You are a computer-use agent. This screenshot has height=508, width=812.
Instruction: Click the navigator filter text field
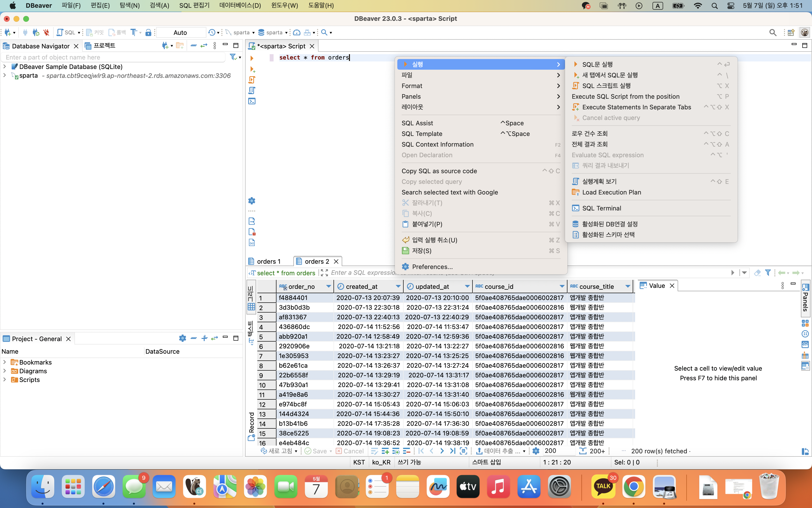point(114,57)
